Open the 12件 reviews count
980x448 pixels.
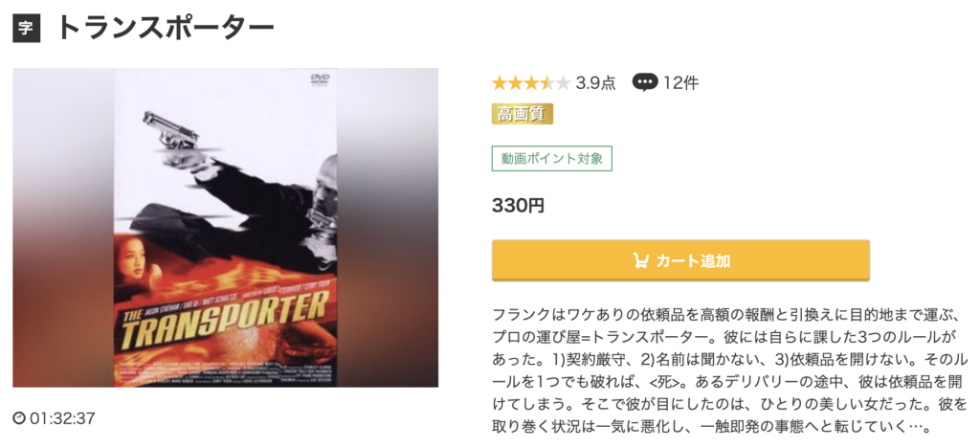[x=681, y=82]
